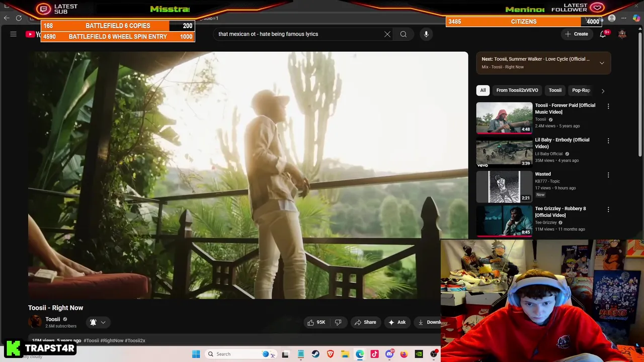Image resolution: width=644 pixels, height=362 pixels.
Task: Open Tee Grizzley - Robbery 8 thumbnail
Action: coord(504,221)
